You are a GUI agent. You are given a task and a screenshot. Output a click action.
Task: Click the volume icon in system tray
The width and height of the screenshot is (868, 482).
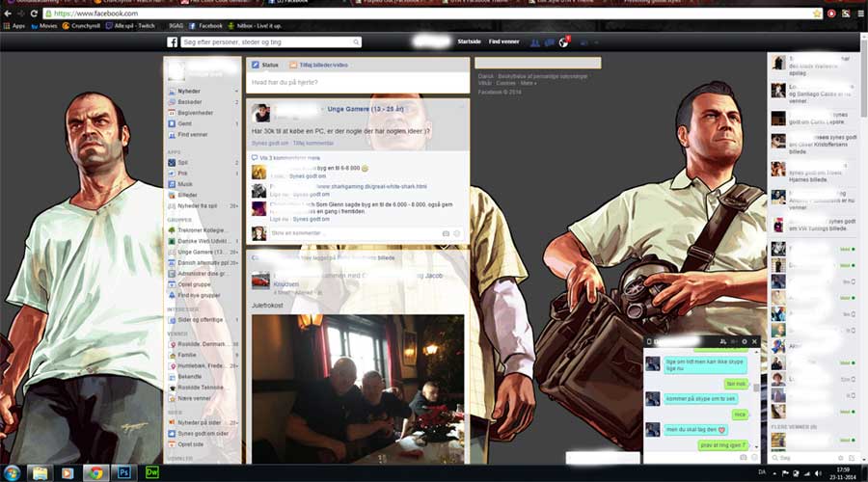(818, 473)
